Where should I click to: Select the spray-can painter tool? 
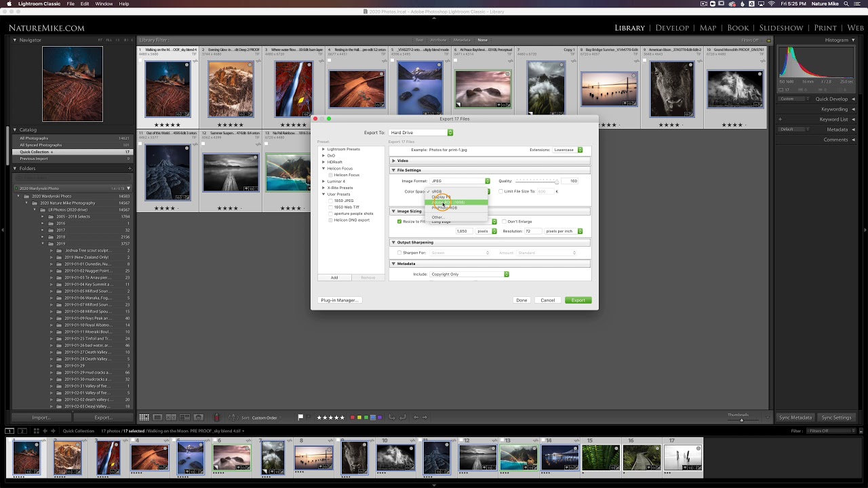tap(217, 418)
